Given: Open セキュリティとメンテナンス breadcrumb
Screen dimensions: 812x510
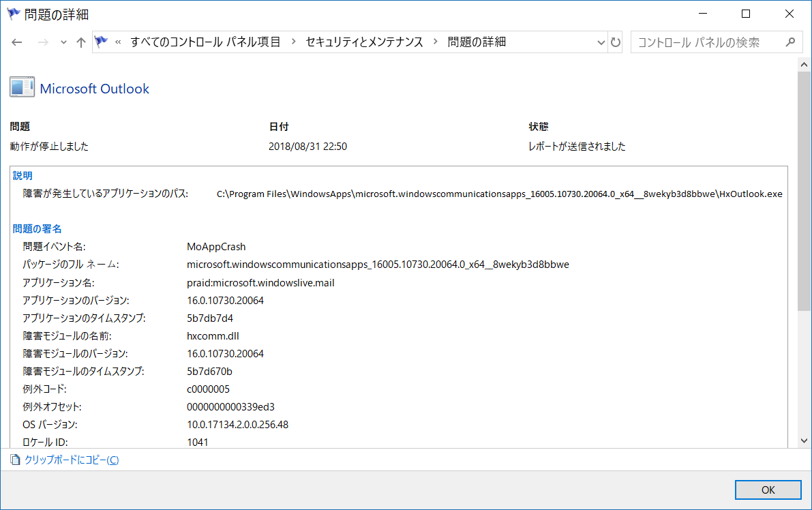Looking at the screenshot, I should 364,42.
